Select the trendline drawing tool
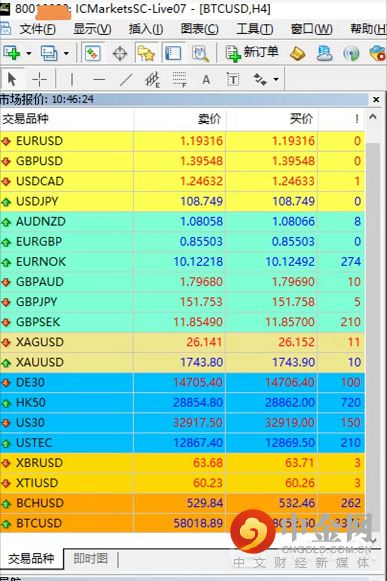This screenshot has width=387, height=581. 126,79
